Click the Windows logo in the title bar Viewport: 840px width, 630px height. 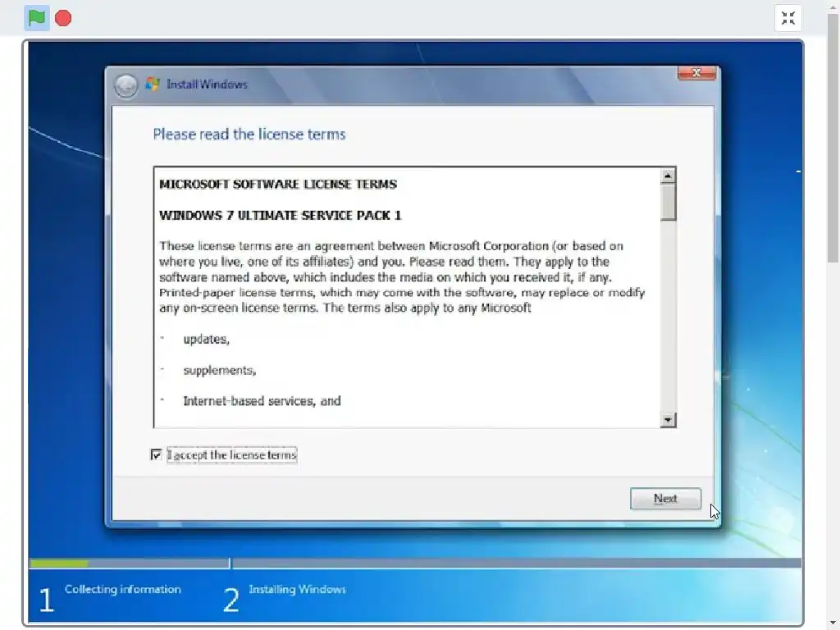(153, 84)
